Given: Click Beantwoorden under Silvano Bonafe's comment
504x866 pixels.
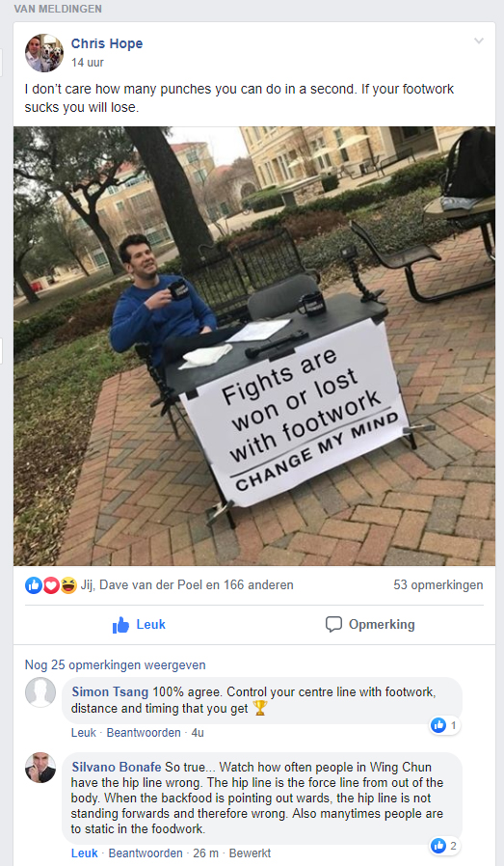Looking at the screenshot, I should pos(146,853).
